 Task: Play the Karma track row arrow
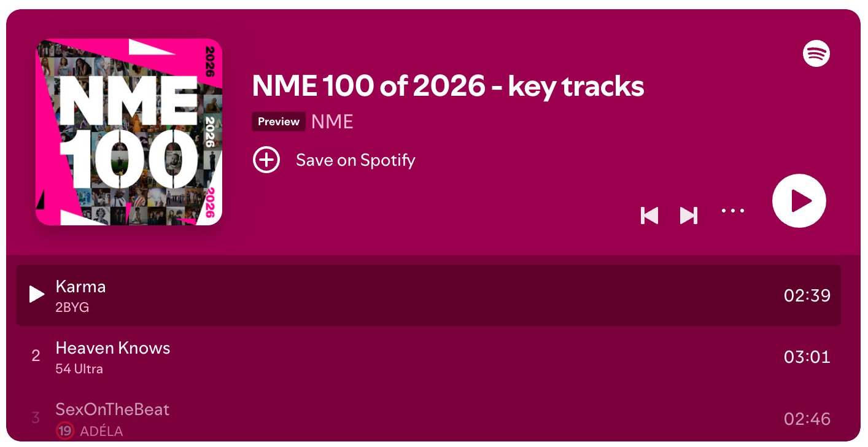pos(37,295)
